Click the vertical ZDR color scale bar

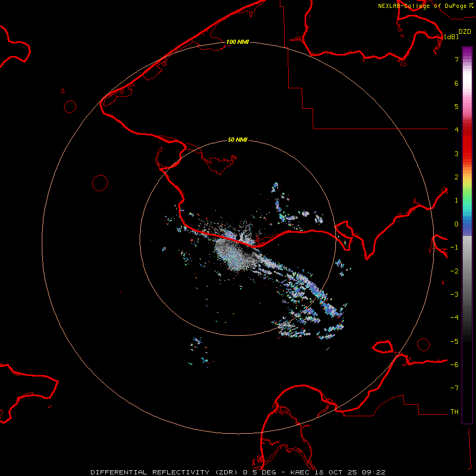pos(467,235)
